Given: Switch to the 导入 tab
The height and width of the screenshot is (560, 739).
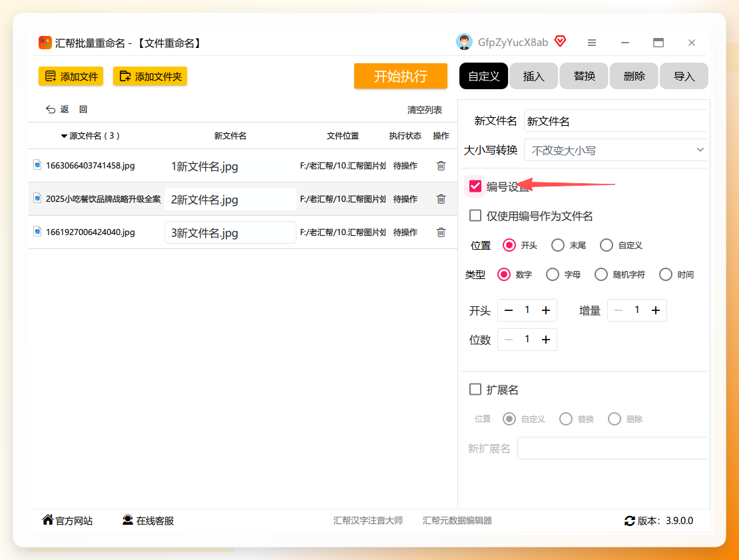Looking at the screenshot, I should point(684,76).
